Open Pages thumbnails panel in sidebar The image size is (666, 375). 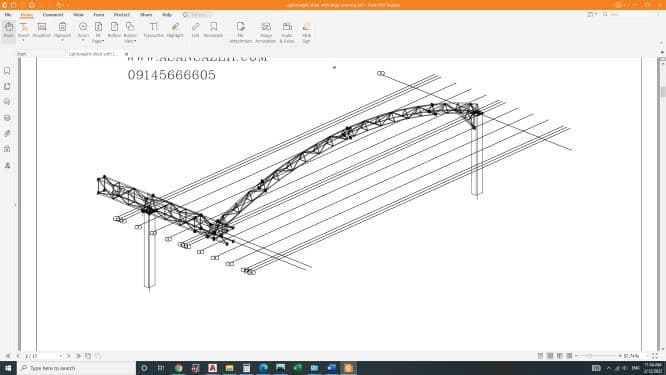coord(7,86)
